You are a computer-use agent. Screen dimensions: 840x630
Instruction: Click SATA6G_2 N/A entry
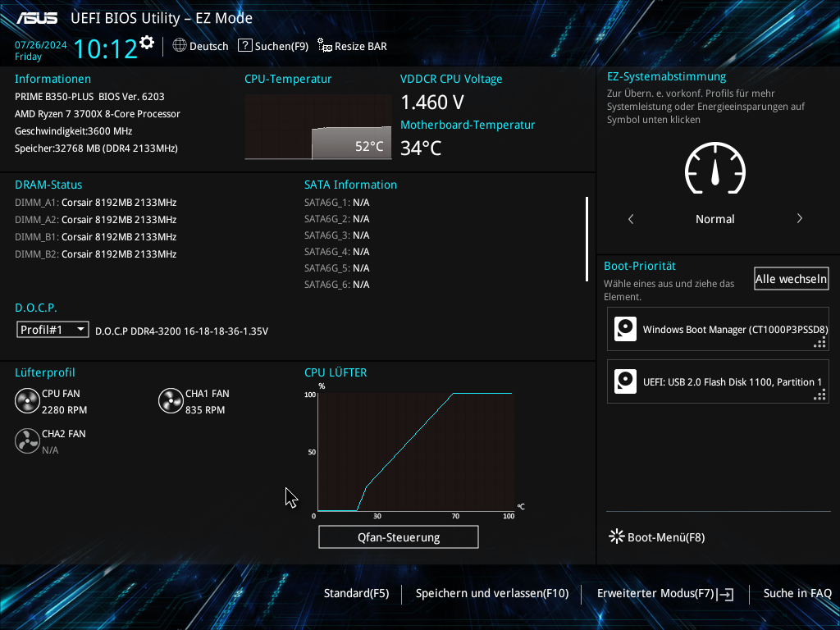click(337, 218)
